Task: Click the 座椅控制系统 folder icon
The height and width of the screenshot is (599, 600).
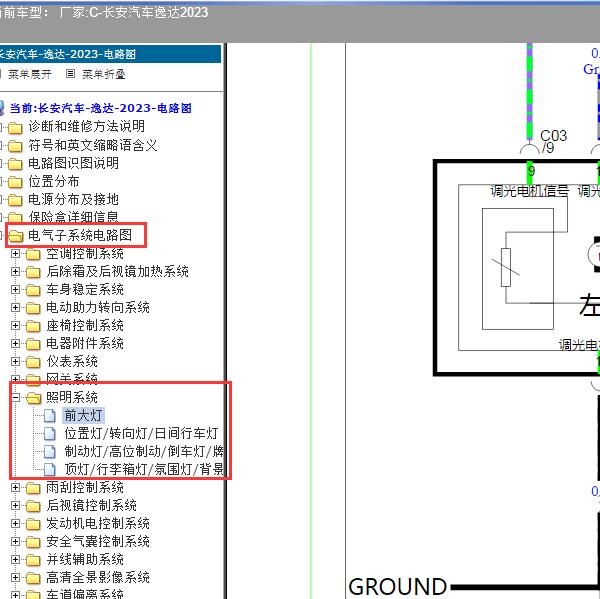Action: [x=33, y=326]
